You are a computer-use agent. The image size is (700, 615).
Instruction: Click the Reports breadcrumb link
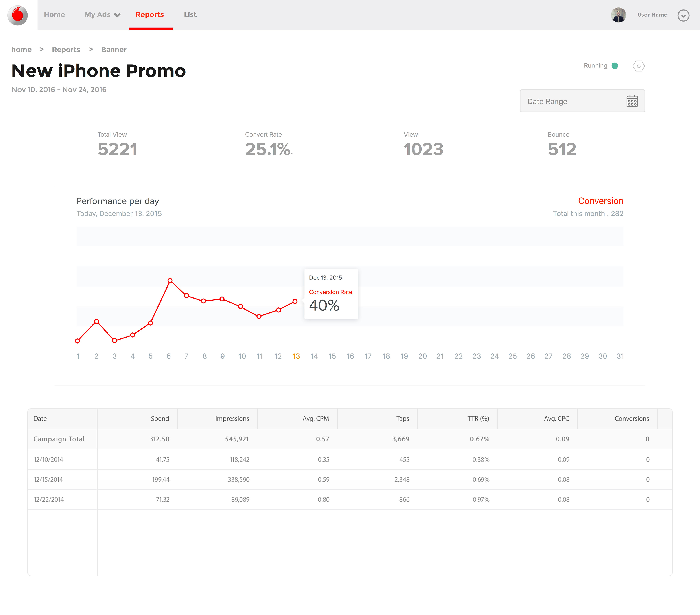66,50
